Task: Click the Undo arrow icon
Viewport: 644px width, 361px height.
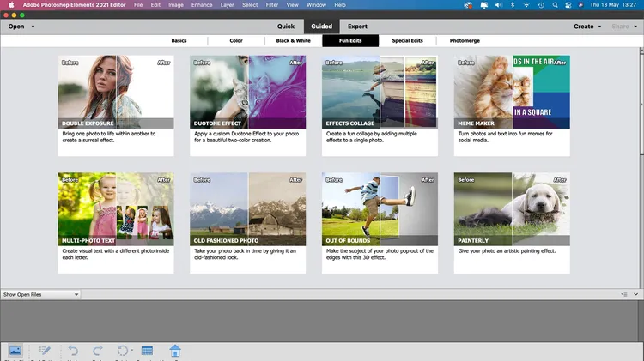Action: pyautogui.click(x=73, y=351)
